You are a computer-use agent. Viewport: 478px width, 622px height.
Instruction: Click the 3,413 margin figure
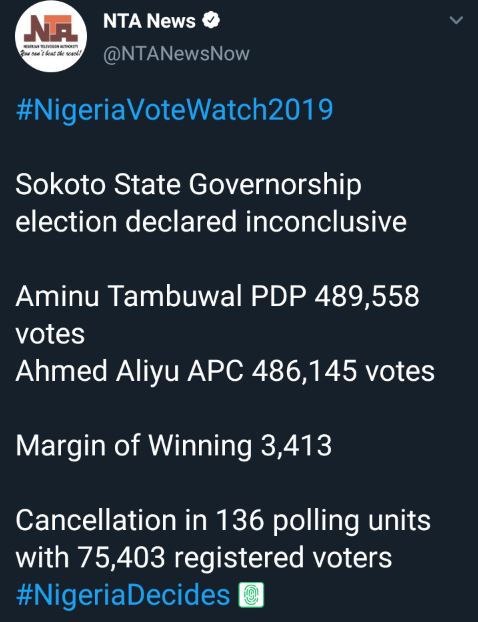click(296, 445)
